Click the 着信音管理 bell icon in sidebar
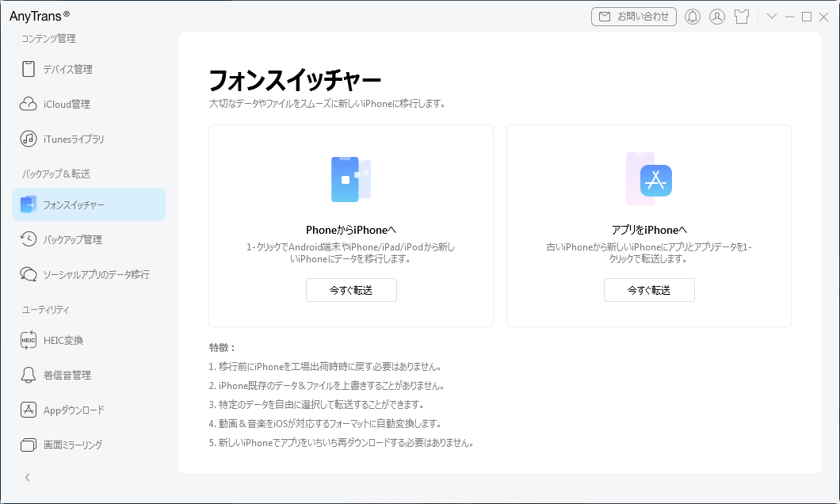This screenshot has width=840, height=504. click(x=29, y=376)
